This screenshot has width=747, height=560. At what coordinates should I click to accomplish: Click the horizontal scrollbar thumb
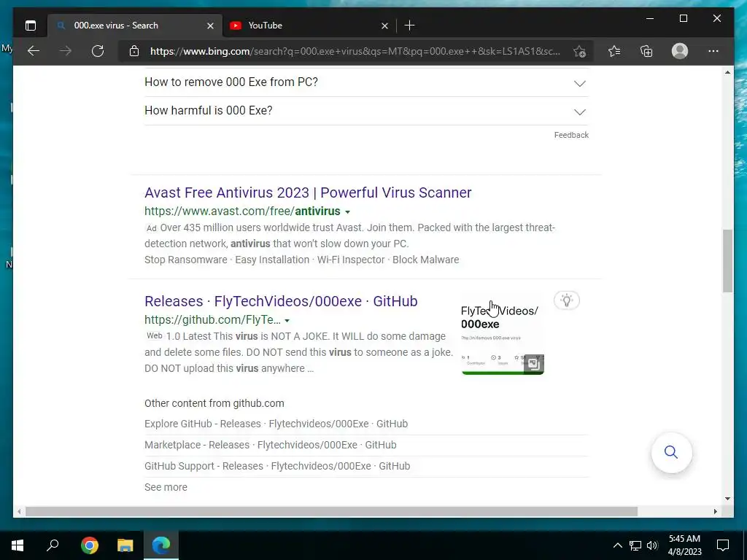tap(331, 511)
